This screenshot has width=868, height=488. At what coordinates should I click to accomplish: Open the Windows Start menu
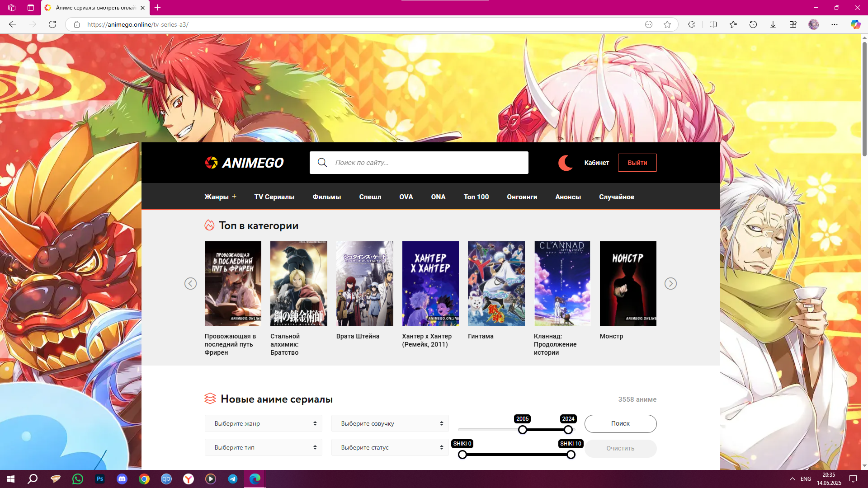click(11, 479)
